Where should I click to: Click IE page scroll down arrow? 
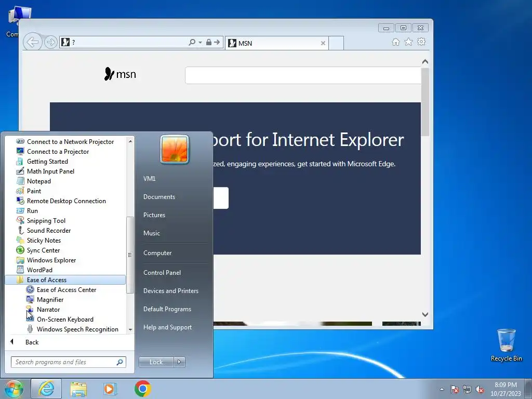tap(425, 314)
